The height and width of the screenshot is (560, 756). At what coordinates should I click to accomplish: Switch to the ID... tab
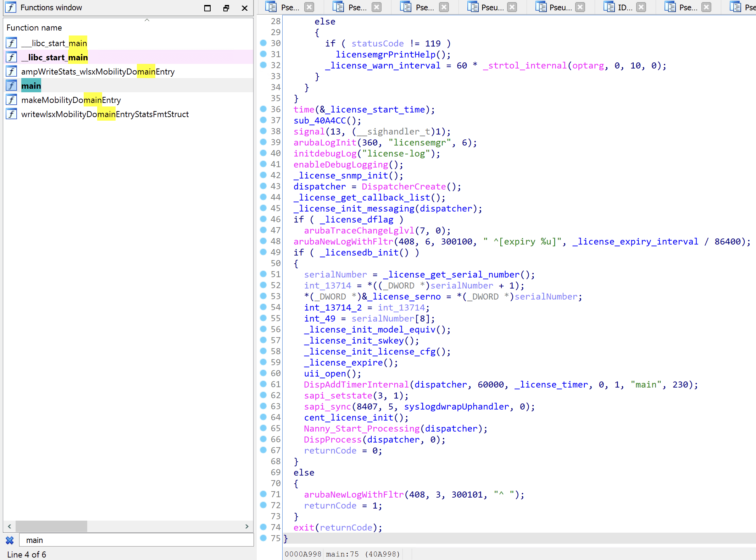[625, 7]
